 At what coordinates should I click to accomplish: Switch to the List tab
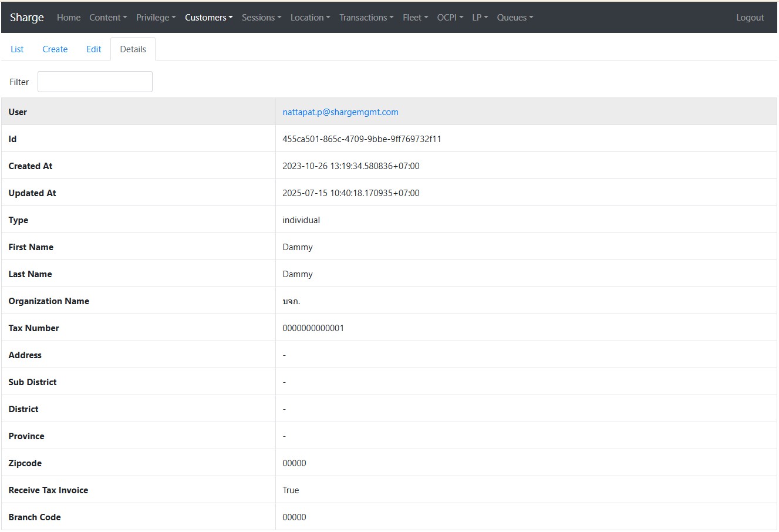click(x=17, y=49)
